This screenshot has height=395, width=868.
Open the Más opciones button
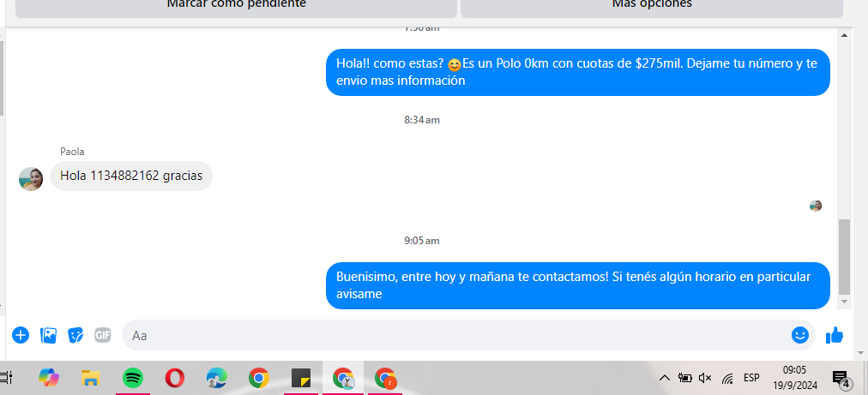coord(652,5)
